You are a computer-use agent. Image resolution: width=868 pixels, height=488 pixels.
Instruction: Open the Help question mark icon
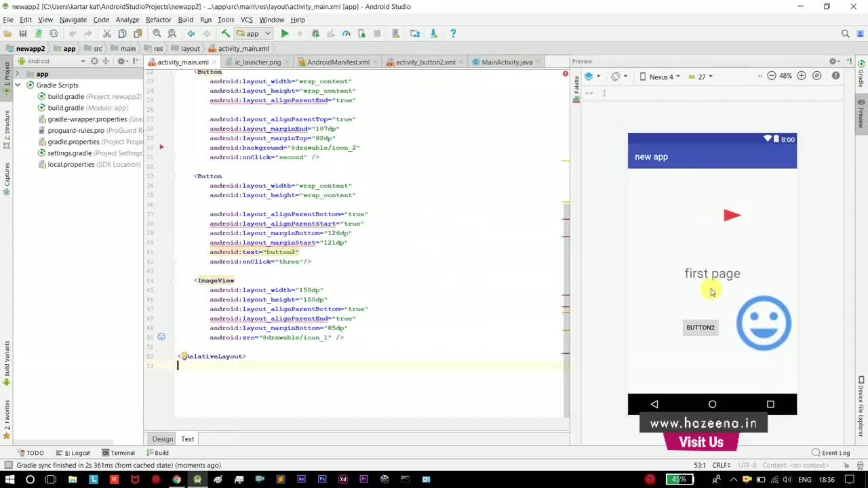453,33
